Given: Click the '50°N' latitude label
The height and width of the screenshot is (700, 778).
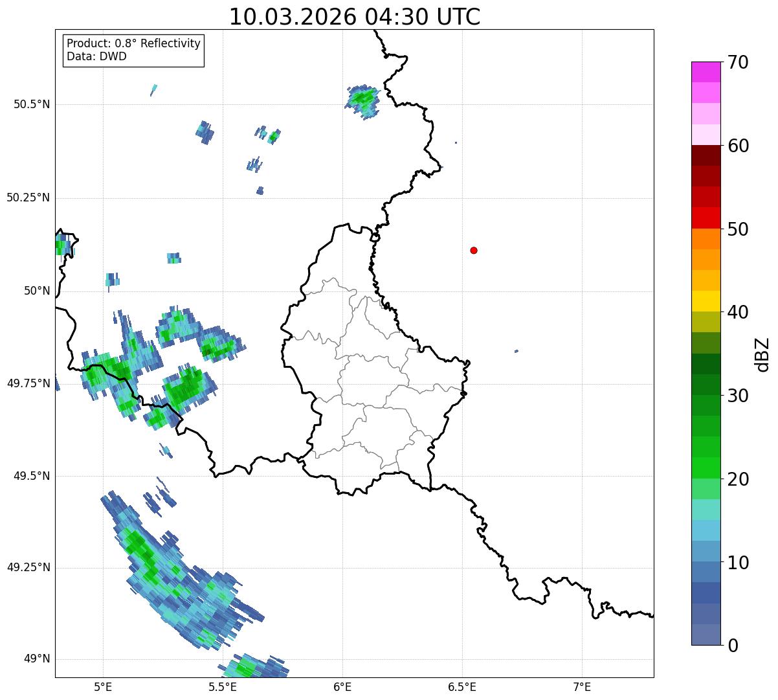Looking at the screenshot, I should pos(36,291).
